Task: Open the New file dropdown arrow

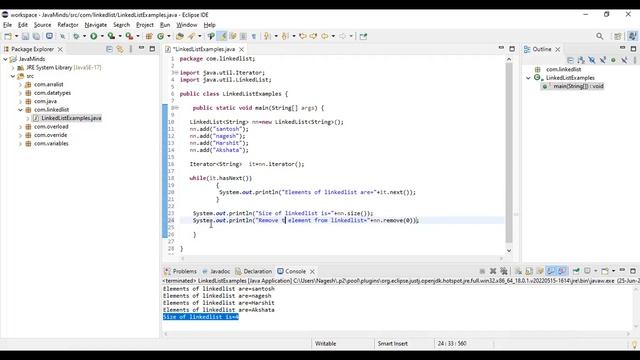Action: [x=16, y=36]
